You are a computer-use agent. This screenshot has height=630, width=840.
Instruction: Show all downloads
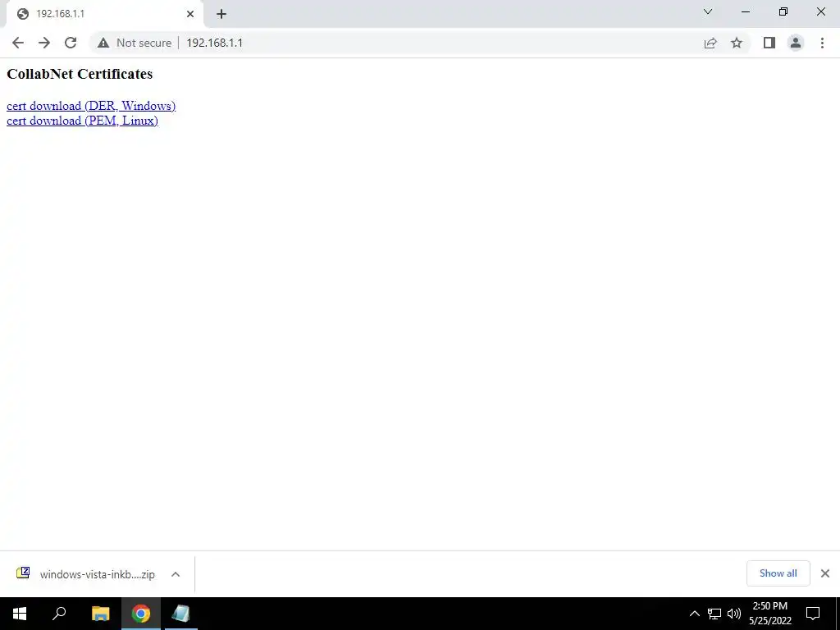[x=778, y=573]
